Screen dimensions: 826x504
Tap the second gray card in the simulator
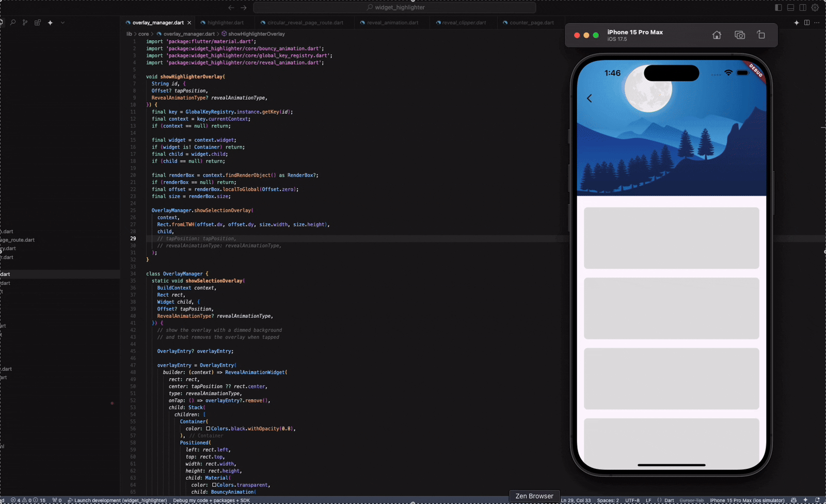coord(671,308)
